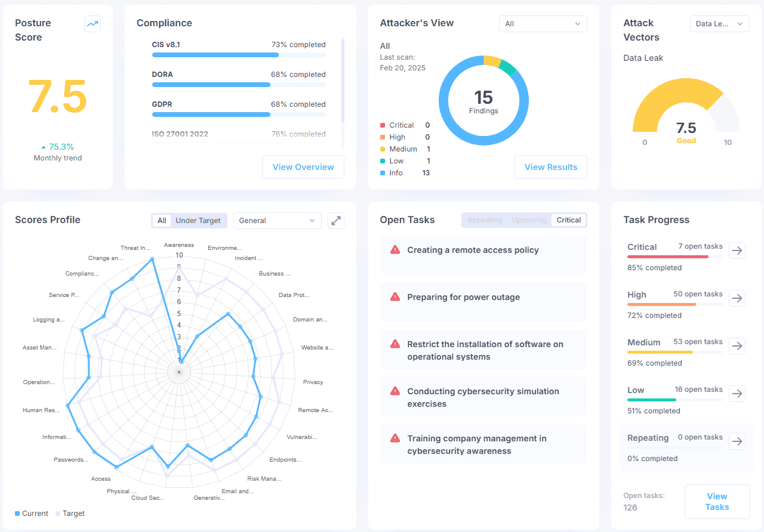Click the 'Awareness' radar axis label
The image size is (764, 532).
(179, 245)
